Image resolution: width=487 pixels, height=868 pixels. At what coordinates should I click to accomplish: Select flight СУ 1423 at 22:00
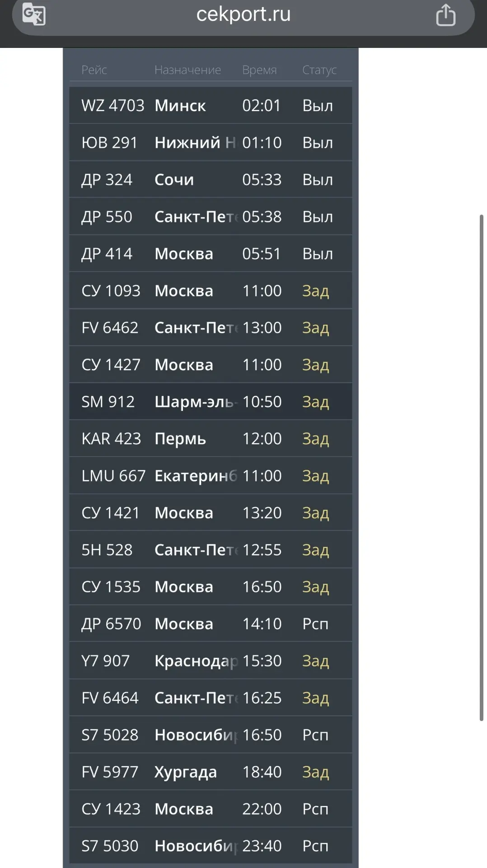[211, 809]
